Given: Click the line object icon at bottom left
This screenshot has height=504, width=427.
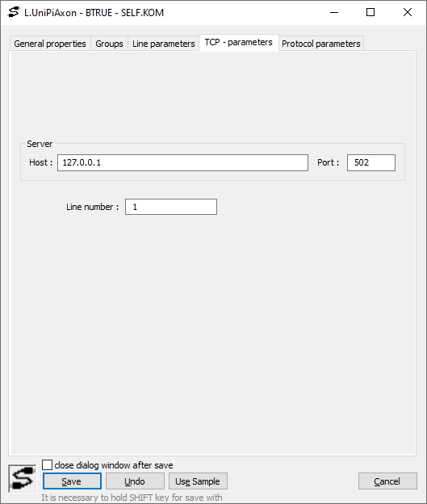Looking at the screenshot, I should tap(22, 478).
